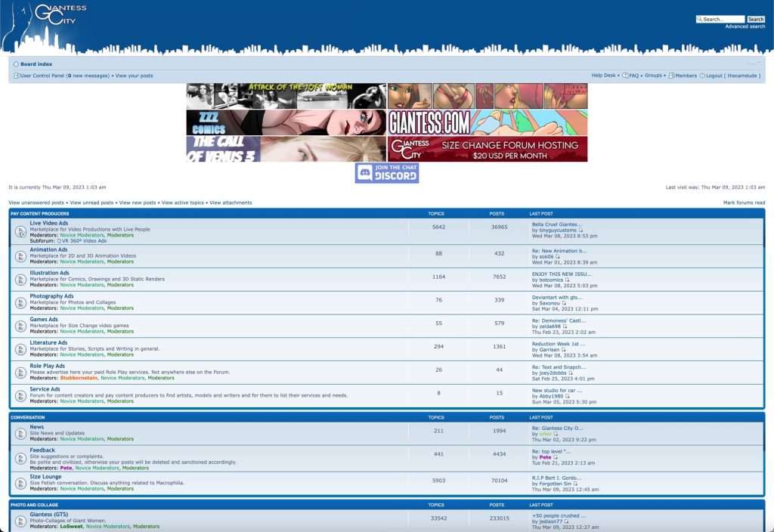
Task: Click the FAQ question-mark icon
Action: pyautogui.click(x=625, y=76)
